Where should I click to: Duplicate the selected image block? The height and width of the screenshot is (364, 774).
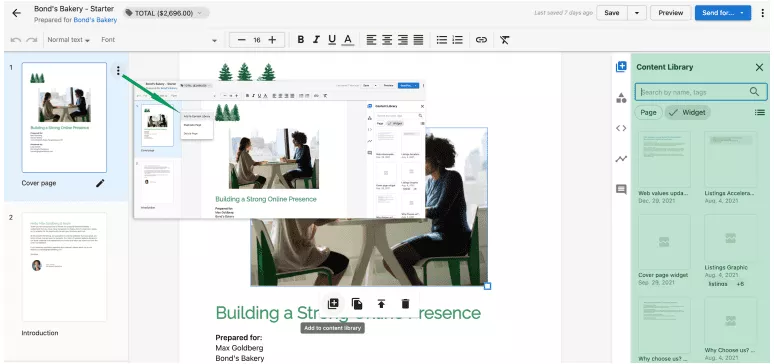tap(357, 304)
